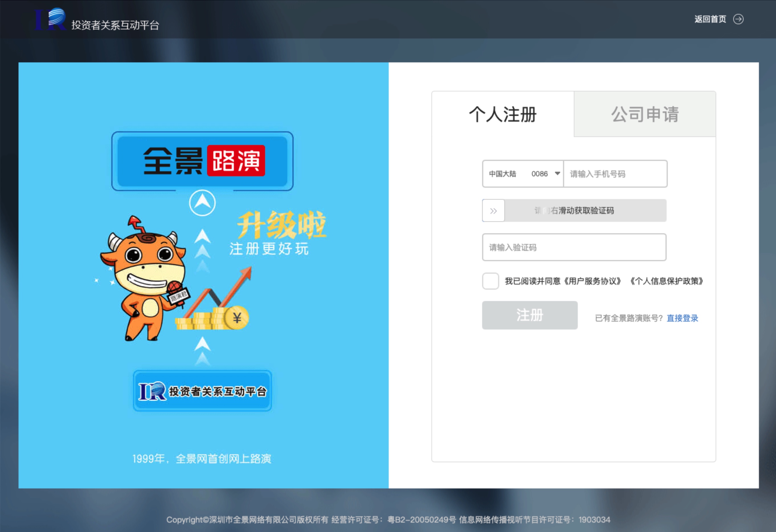
Task: Click the 1999年，全景网首创网上路演 caption
Action: coord(202,459)
